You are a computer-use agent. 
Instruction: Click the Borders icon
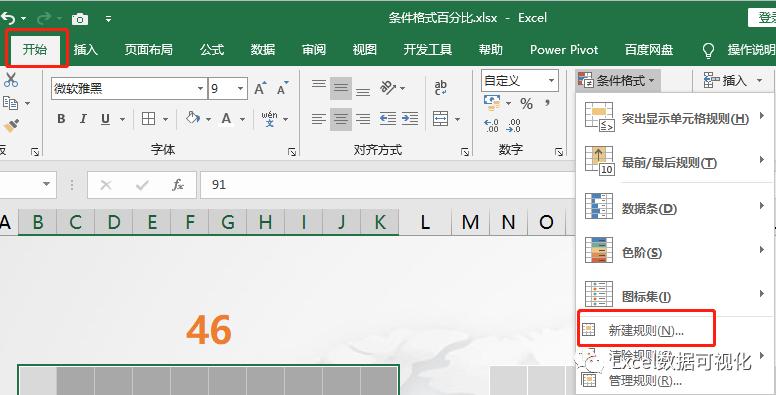coord(148,119)
